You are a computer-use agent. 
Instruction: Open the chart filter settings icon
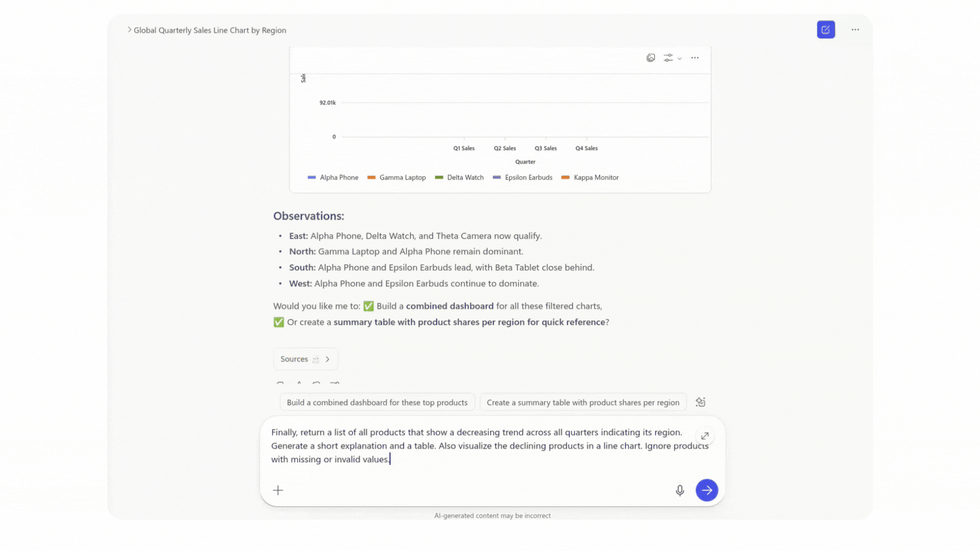click(669, 58)
